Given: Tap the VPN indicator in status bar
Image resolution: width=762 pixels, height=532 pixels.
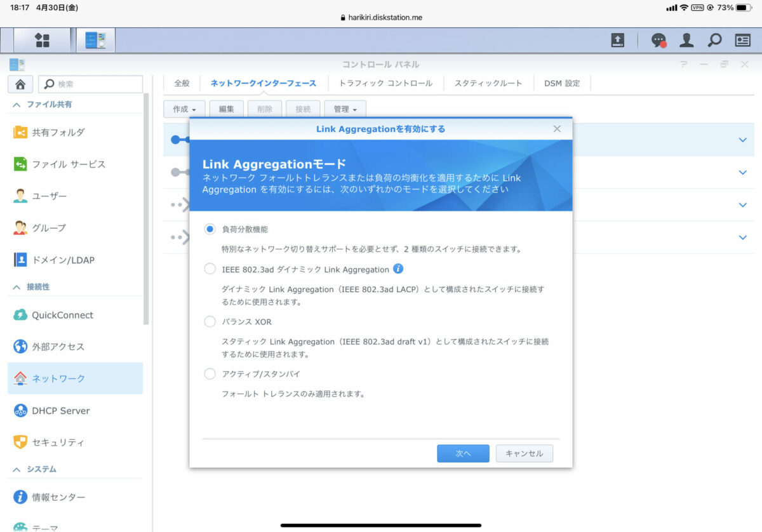Looking at the screenshot, I should click(697, 8).
